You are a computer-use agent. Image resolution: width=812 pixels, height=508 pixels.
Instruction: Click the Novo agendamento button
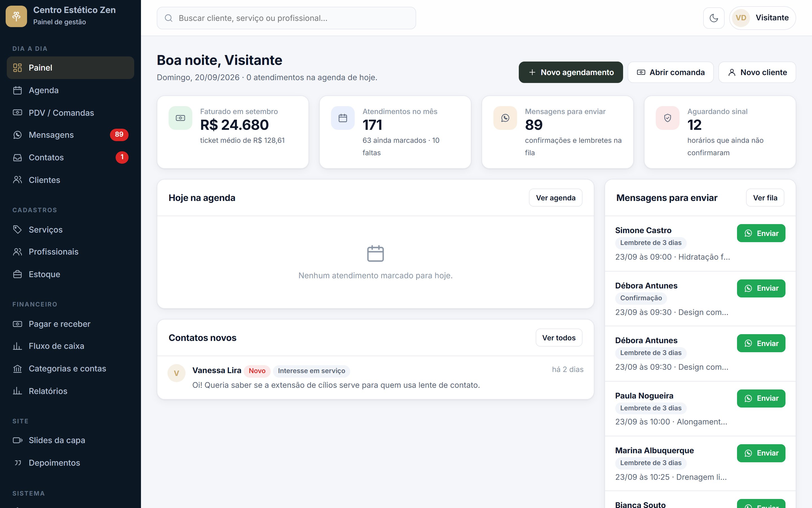pyautogui.click(x=571, y=72)
